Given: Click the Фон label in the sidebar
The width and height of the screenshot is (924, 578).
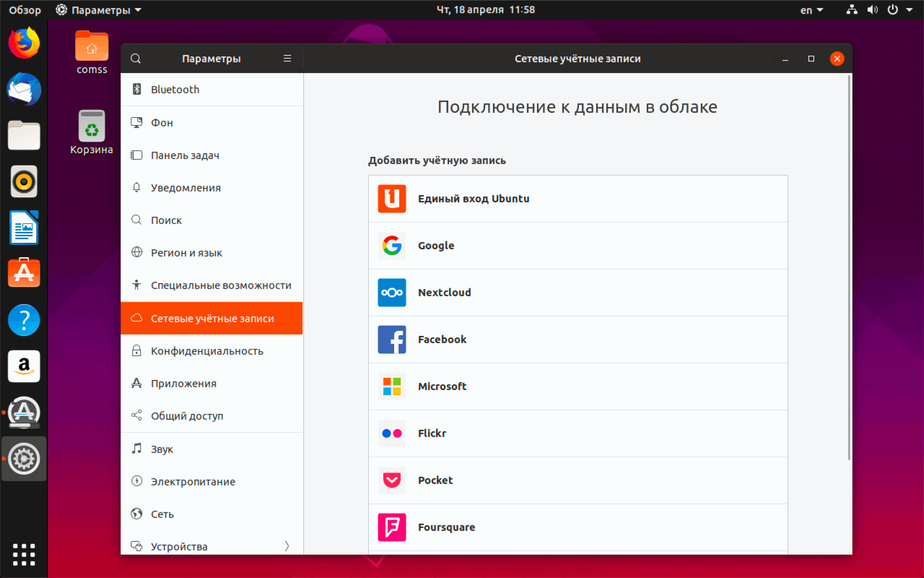Looking at the screenshot, I should (x=162, y=123).
